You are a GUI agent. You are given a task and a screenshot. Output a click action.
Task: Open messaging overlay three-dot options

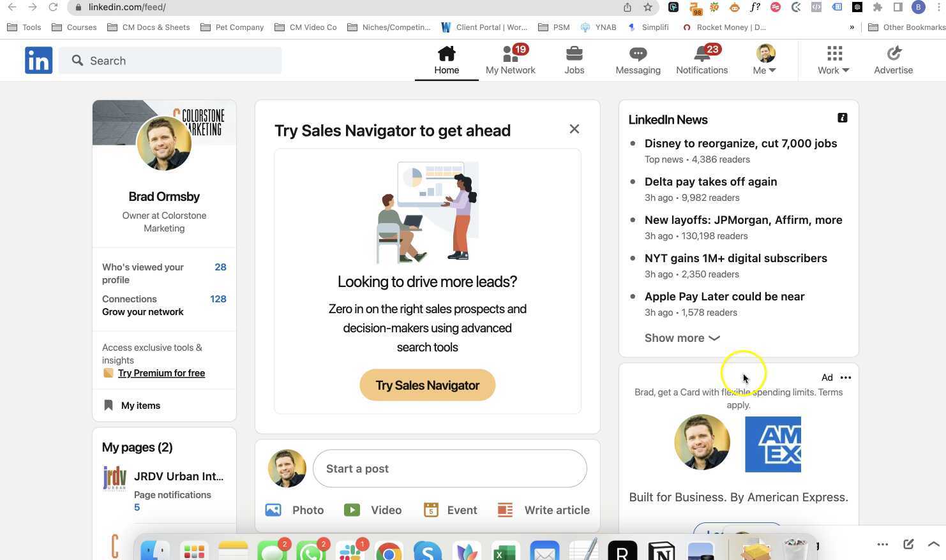pyautogui.click(x=883, y=544)
